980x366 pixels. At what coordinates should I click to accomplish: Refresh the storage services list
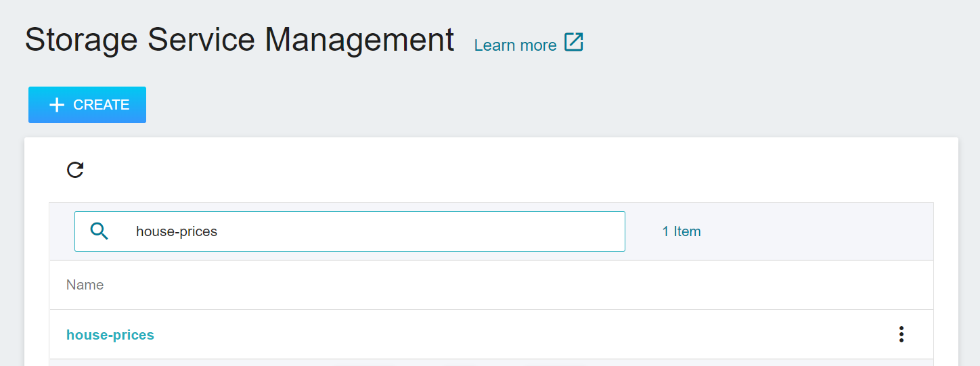75,170
